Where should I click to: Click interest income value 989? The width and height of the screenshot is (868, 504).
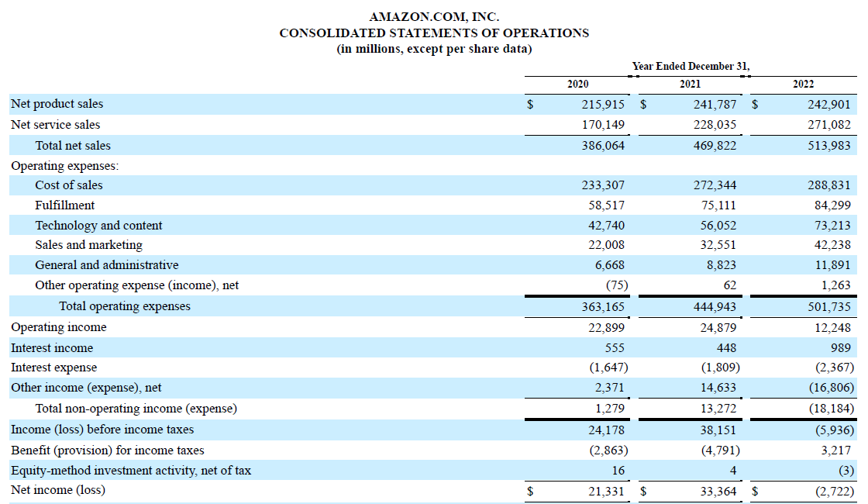point(840,348)
